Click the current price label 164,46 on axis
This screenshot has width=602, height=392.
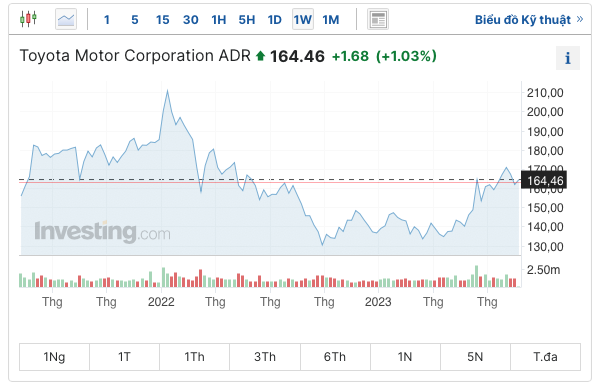(544, 180)
